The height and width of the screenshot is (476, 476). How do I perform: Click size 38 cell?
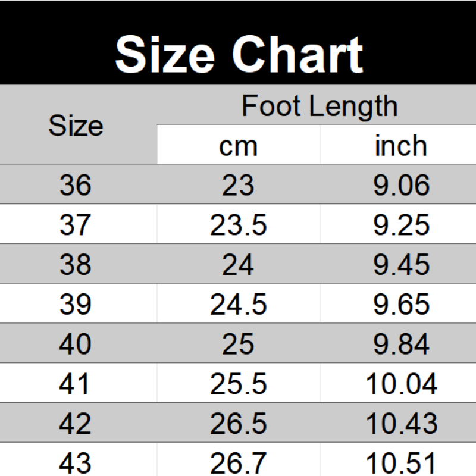(x=76, y=265)
